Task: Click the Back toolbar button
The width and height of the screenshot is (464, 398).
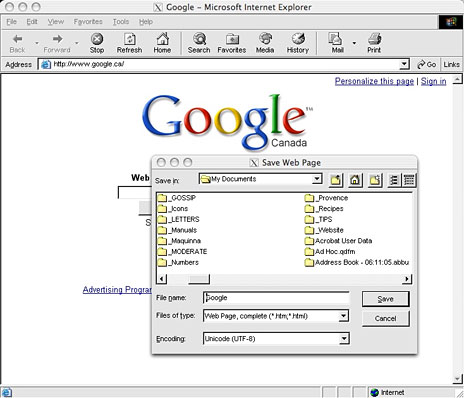Action: click(17, 43)
